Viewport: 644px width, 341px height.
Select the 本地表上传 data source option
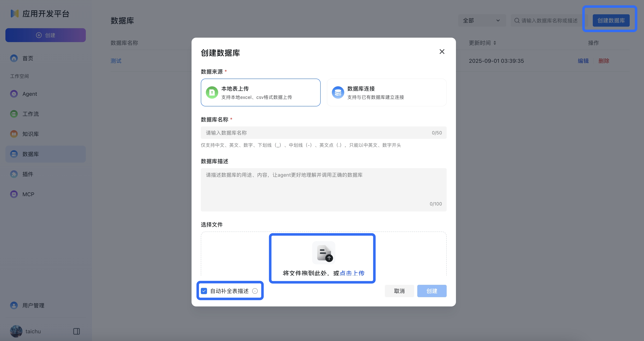tap(261, 92)
